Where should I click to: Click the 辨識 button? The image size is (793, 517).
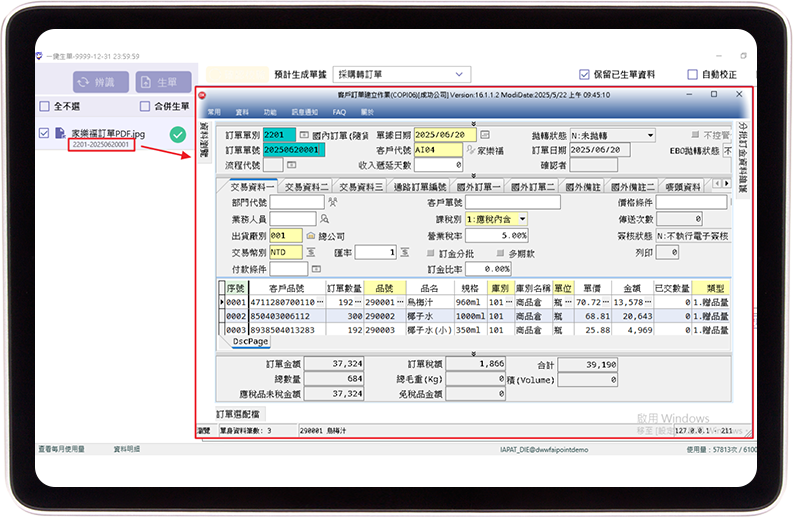tap(97, 82)
